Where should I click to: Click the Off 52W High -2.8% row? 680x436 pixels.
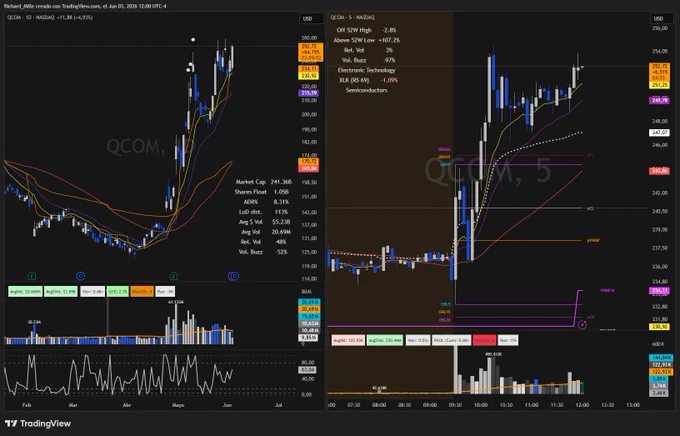[x=366, y=30]
